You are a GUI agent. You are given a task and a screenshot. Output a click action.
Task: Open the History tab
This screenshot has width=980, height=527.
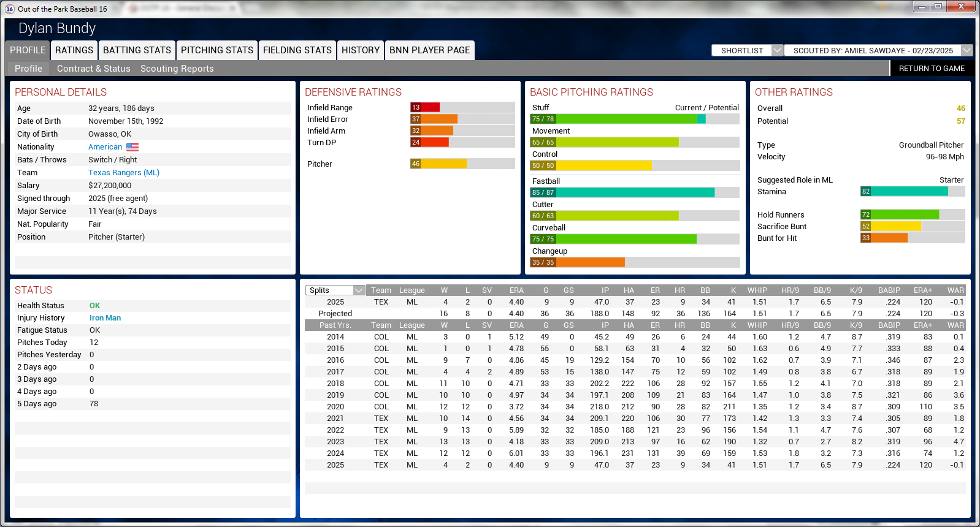coord(361,50)
